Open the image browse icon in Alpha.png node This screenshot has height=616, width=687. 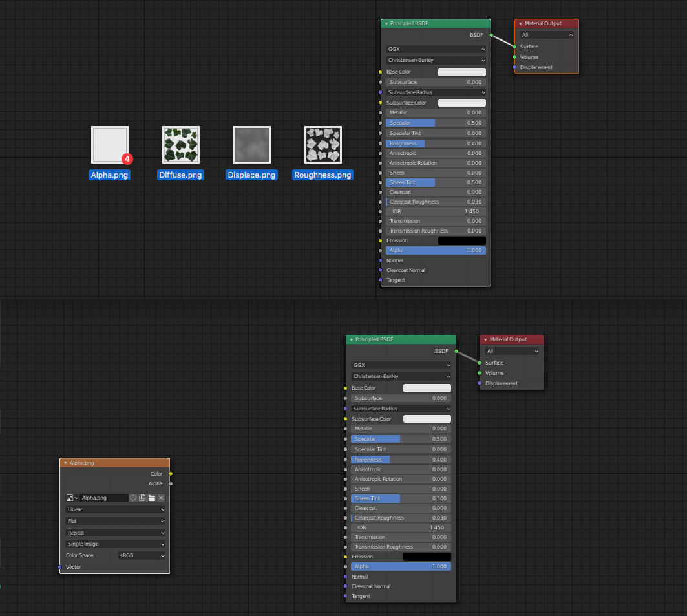(x=72, y=498)
